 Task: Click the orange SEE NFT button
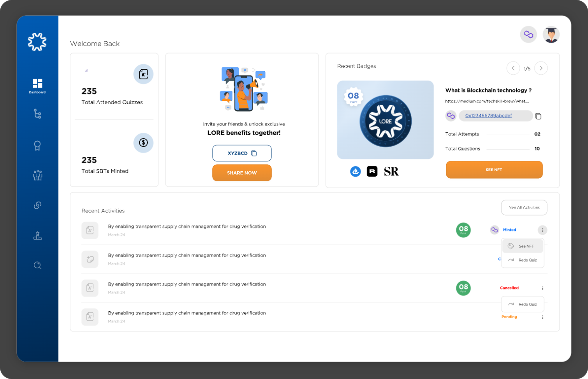click(x=494, y=170)
